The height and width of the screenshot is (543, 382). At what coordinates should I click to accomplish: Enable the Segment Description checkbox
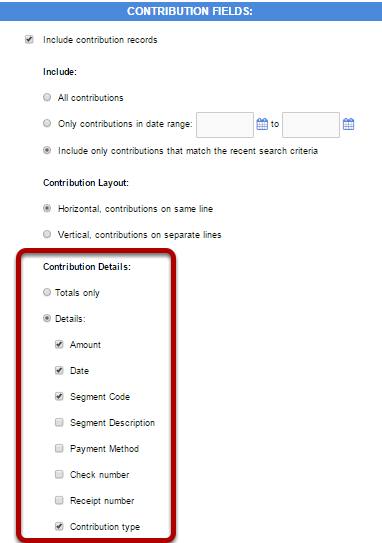(x=59, y=422)
